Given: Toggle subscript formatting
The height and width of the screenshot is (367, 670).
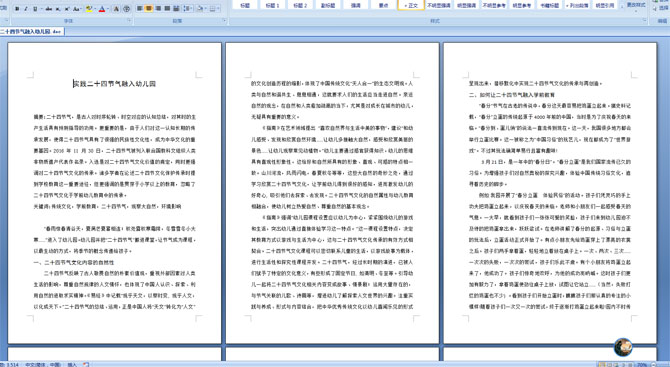Looking at the screenshot, I should [58, 9].
